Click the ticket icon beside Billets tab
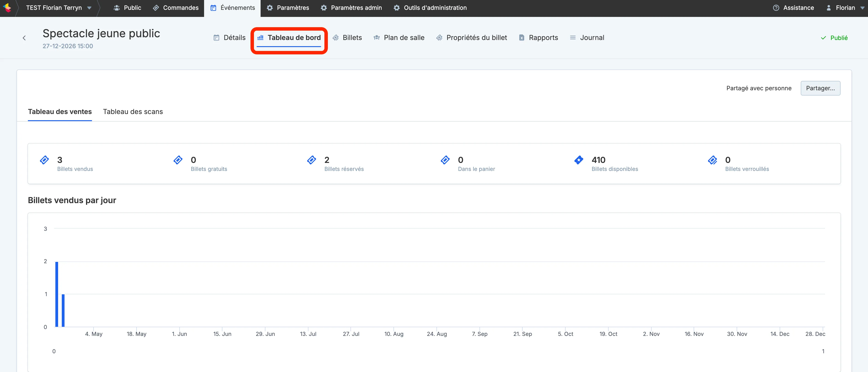868x372 pixels. pos(336,38)
